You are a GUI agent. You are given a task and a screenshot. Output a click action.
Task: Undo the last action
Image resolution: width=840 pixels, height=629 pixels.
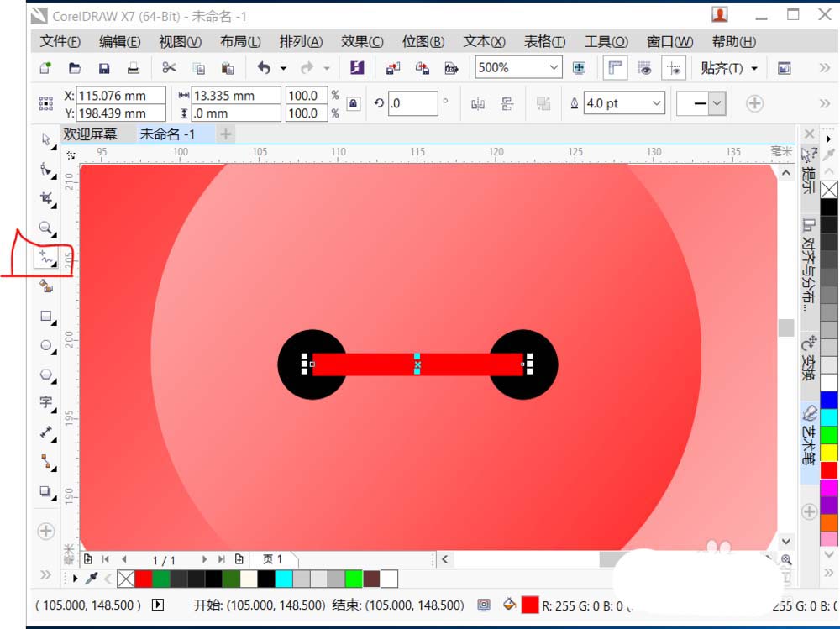coord(264,67)
